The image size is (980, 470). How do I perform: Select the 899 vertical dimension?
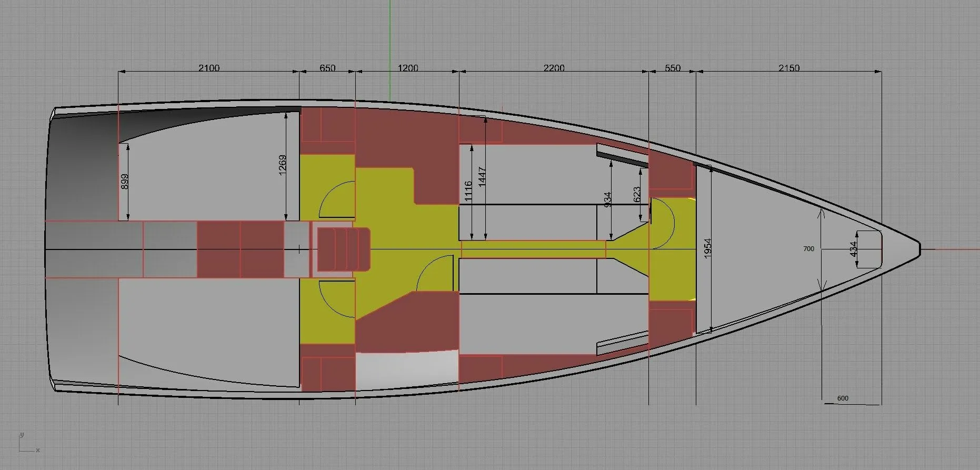(x=124, y=182)
